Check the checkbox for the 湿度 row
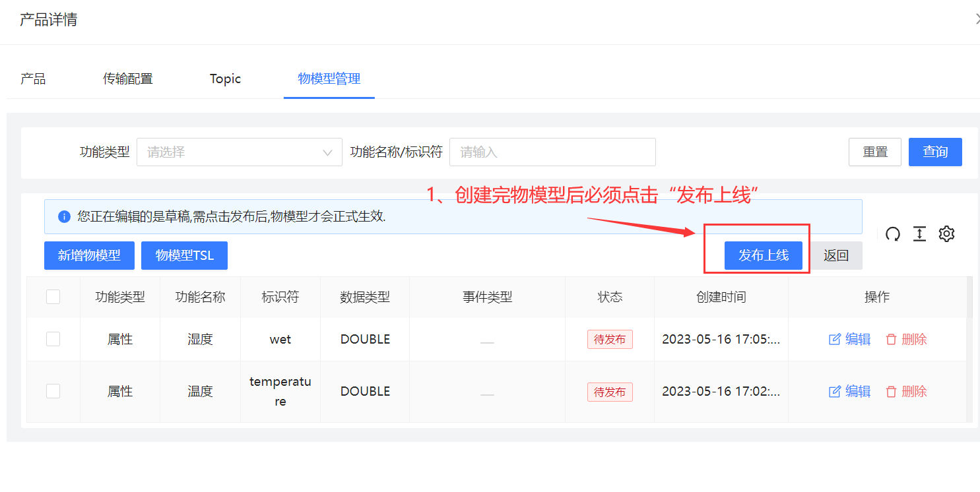980x492 pixels. [53, 339]
